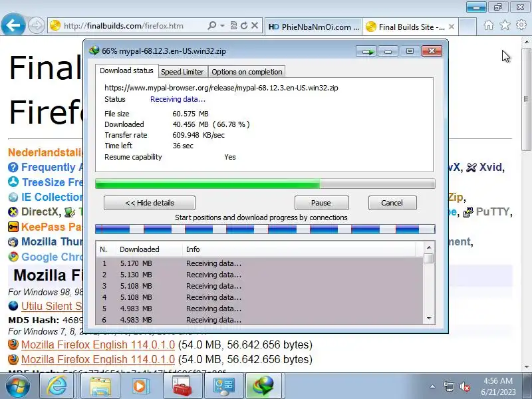Click the connections list scroll up arrow
Image resolution: width=532 pixels, height=399 pixels.
pyautogui.click(x=429, y=247)
